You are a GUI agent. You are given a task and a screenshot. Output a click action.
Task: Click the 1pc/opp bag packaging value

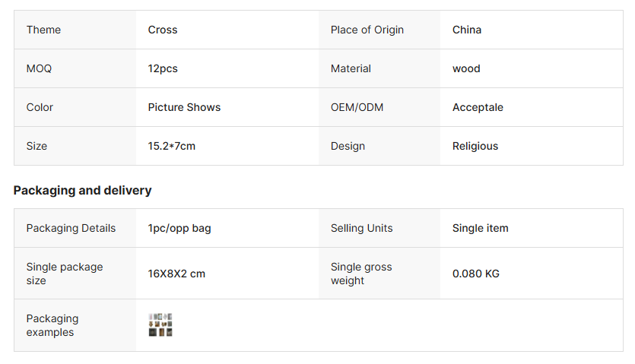[x=179, y=229]
